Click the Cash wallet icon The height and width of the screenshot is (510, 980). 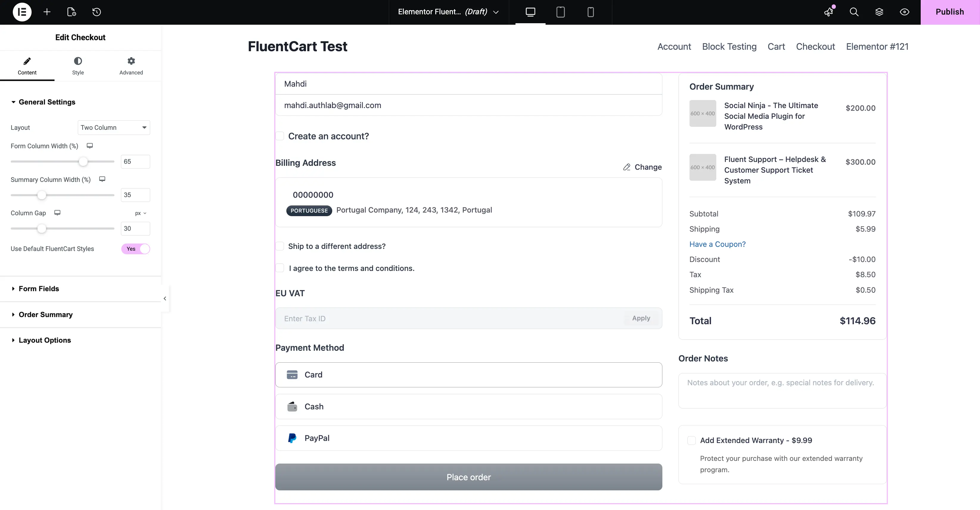pyautogui.click(x=292, y=406)
